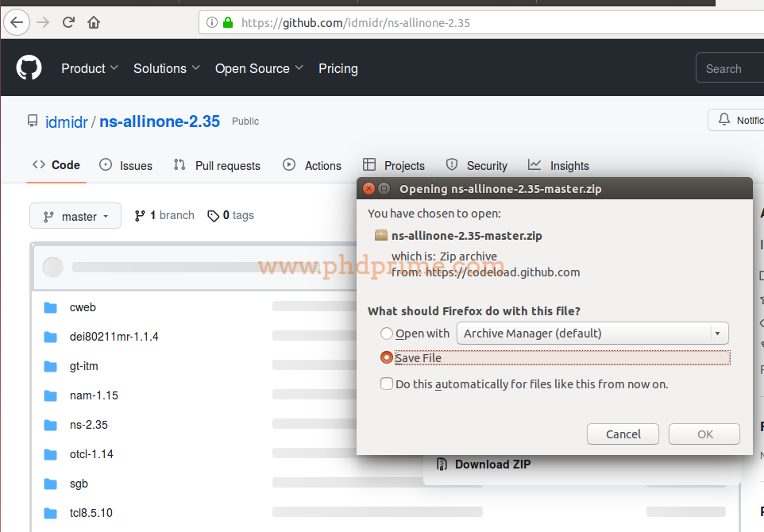The height and width of the screenshot is (532, 764).
Task: Open the Pricing page link
Action: pyautogui.click(x=338, y=69)
